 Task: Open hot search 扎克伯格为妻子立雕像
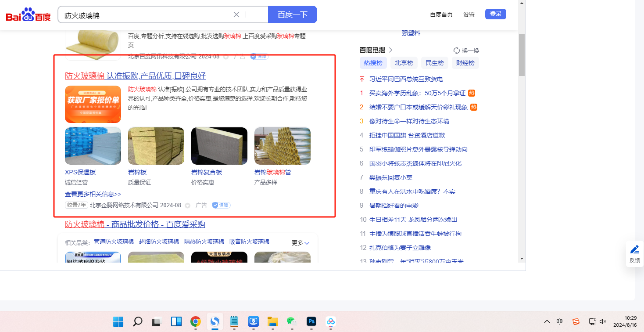[x=400, y=248]
